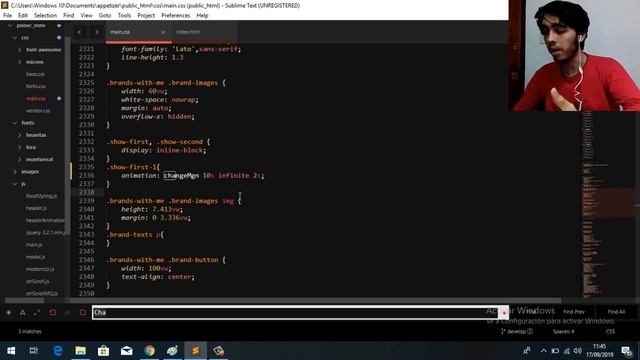Expand the micons folder
This screenshot has height=360, width=640.
20,62
